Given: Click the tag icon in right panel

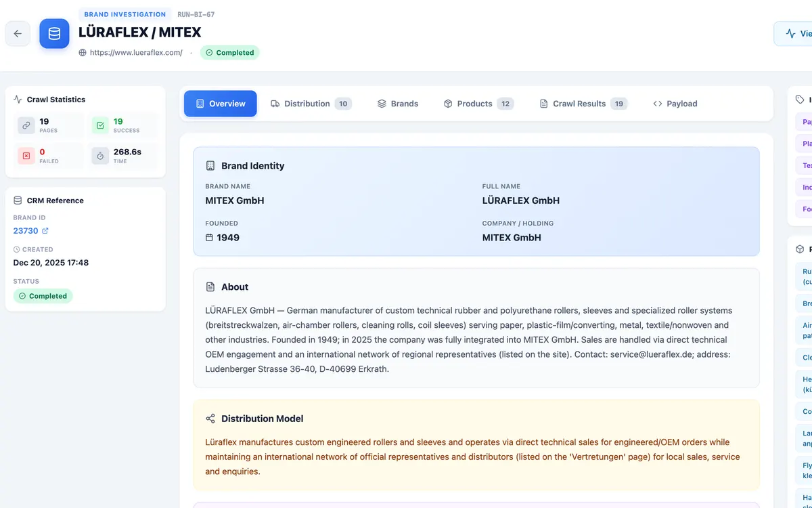Looking at the screenshot, I should 800,99.
